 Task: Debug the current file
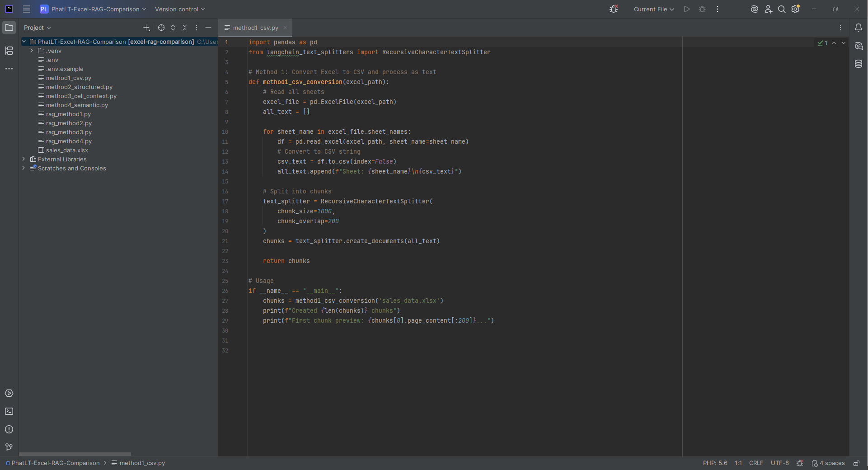[702, 9]
